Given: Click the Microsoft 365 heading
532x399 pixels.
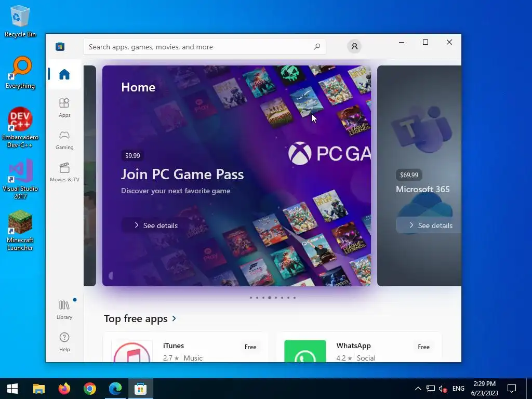Looking at the screenshot, I should 423,189.
